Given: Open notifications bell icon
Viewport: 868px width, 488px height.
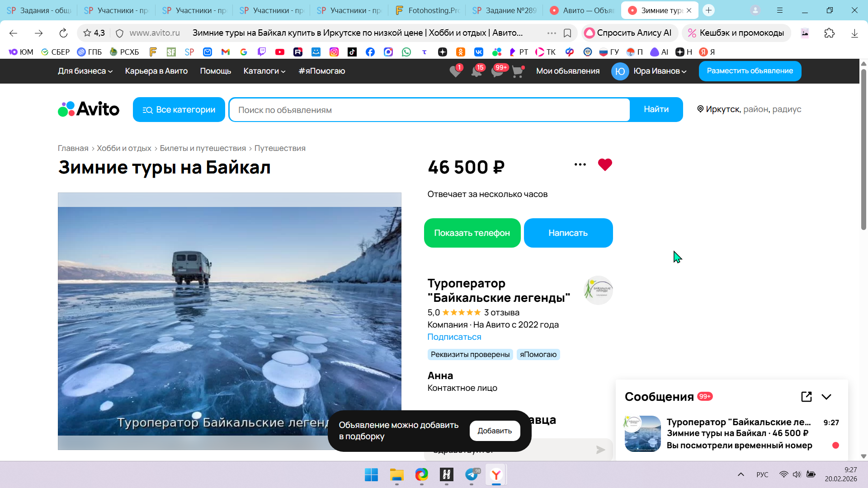Looking at the screenshot, I should (x=476, y=71).
